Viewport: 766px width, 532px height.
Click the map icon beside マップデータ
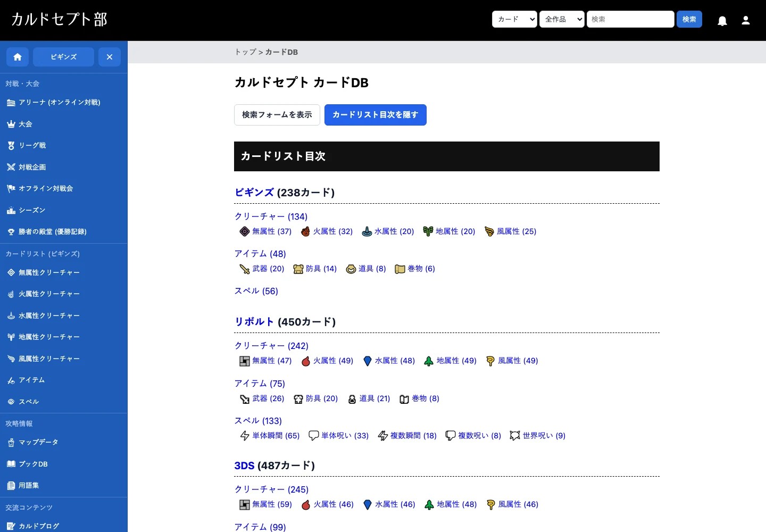[x=11, y=442]
